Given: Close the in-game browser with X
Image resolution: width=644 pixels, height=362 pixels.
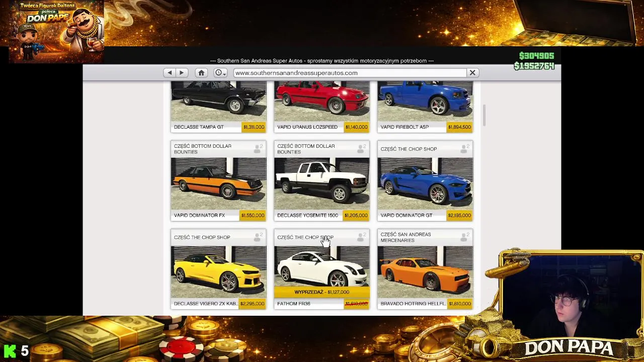Looking at the screenshot, I should 472,73.
